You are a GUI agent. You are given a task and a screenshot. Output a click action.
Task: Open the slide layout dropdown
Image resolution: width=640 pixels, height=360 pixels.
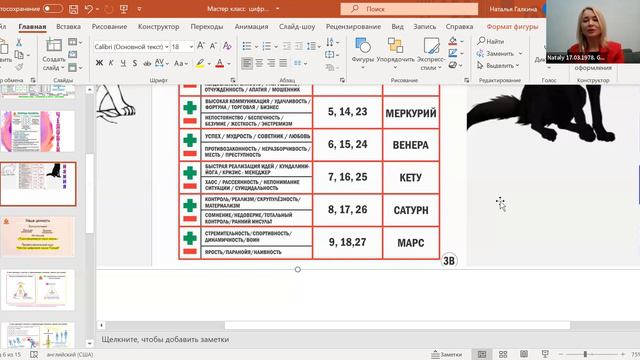pyautogui.click(x=75, y=42)
